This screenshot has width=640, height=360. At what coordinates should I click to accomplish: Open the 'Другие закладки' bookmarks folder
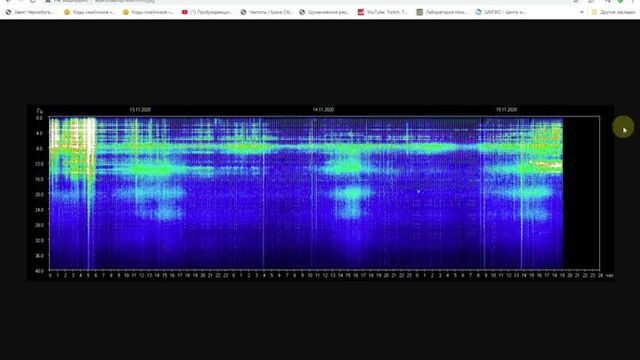point(613,12)
